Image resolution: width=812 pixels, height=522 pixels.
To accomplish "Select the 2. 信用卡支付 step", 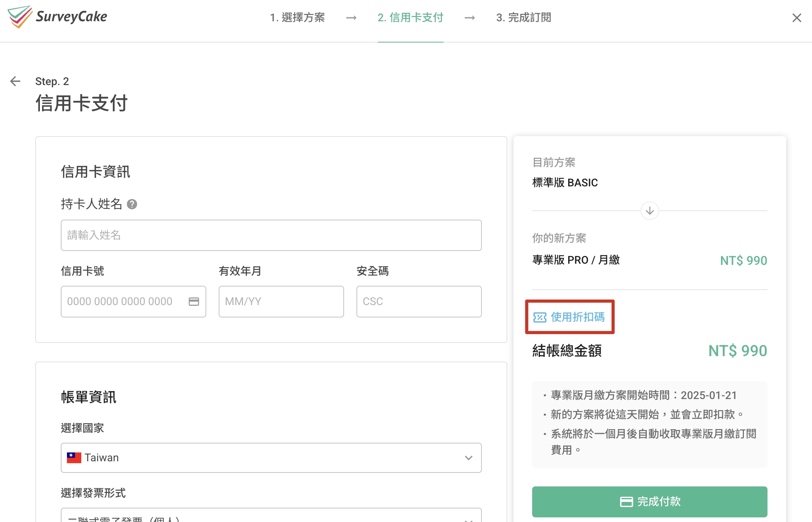I will click(410, 18).
